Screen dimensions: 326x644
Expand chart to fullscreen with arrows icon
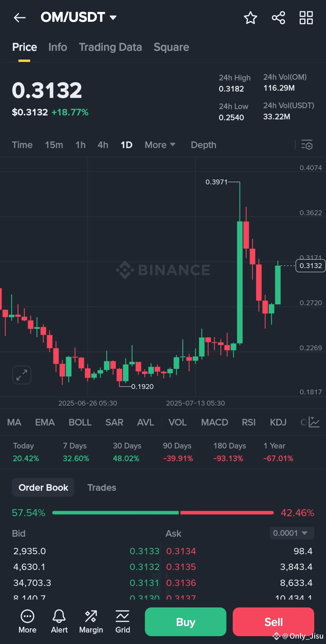22,375
